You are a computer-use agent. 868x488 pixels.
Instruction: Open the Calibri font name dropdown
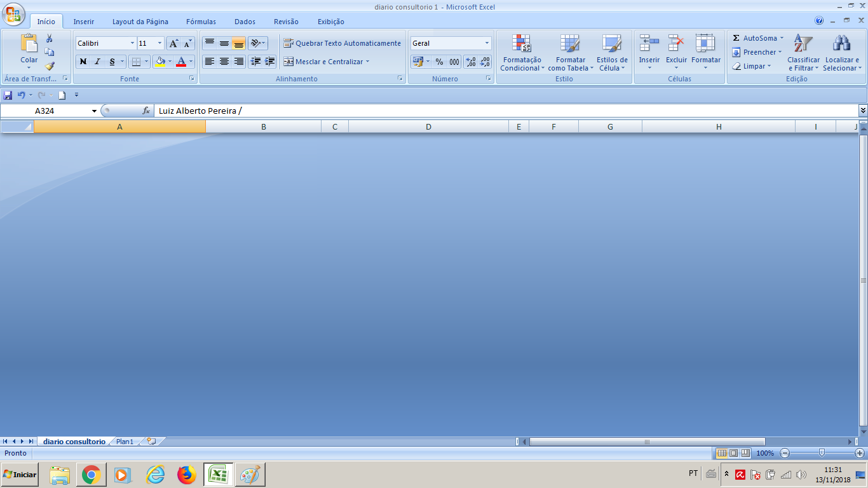tap(132, 43)
